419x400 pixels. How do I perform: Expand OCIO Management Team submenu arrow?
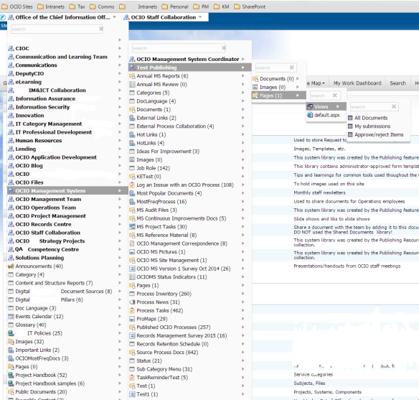[x=119, y=199]
